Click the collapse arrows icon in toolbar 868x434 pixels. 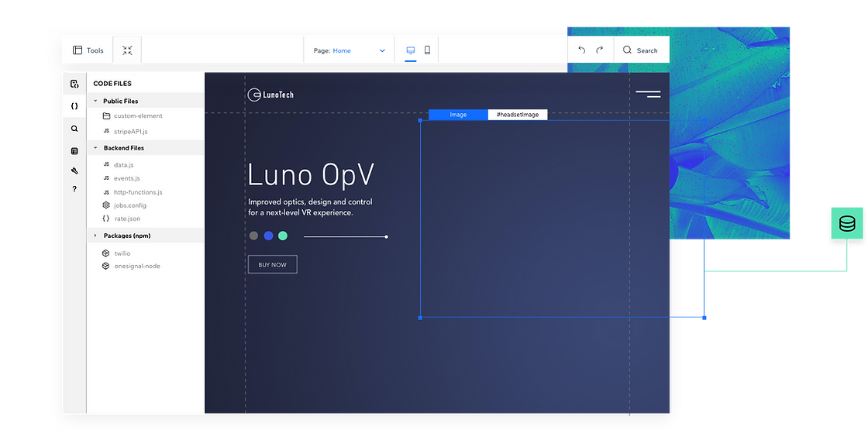(x=127, y=50)
